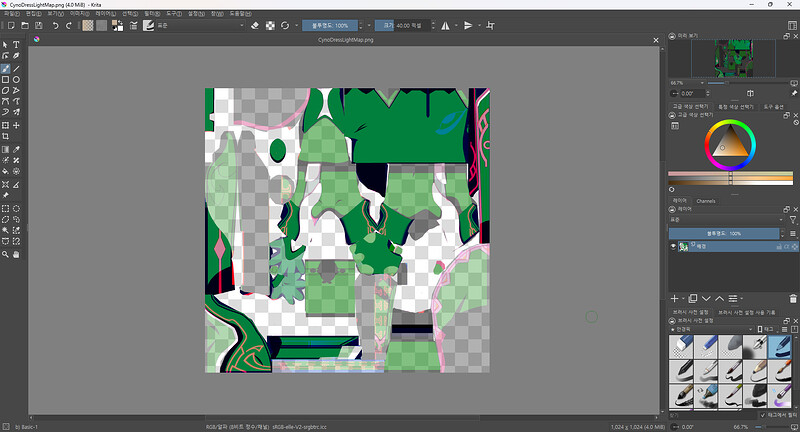Expand vertical mirror options arrow
800x432 pixels.
pyautogui.click(x=479, y=26)
